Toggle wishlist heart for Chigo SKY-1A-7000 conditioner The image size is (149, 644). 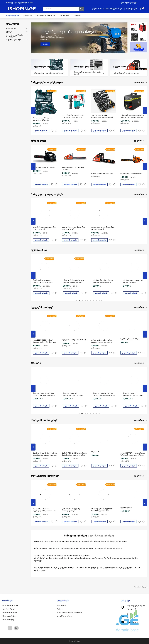tap(52, 240)
